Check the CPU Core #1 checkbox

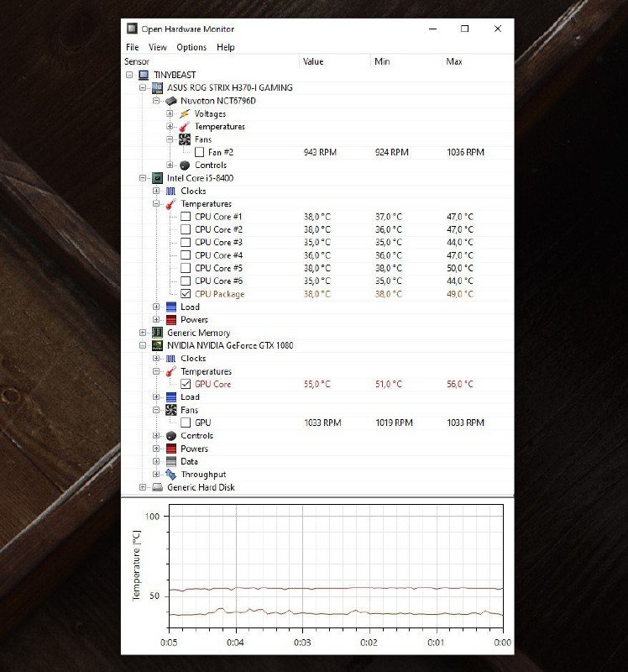click(186, 217)
